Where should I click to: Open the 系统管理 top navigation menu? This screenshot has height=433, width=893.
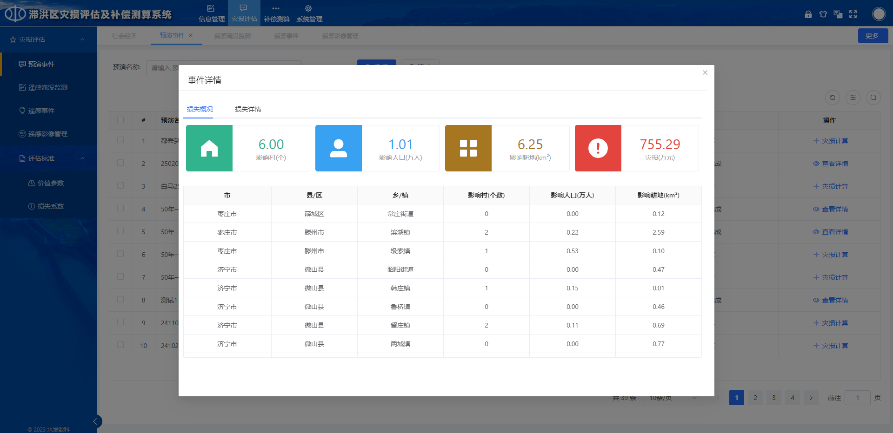click(307, 14)
